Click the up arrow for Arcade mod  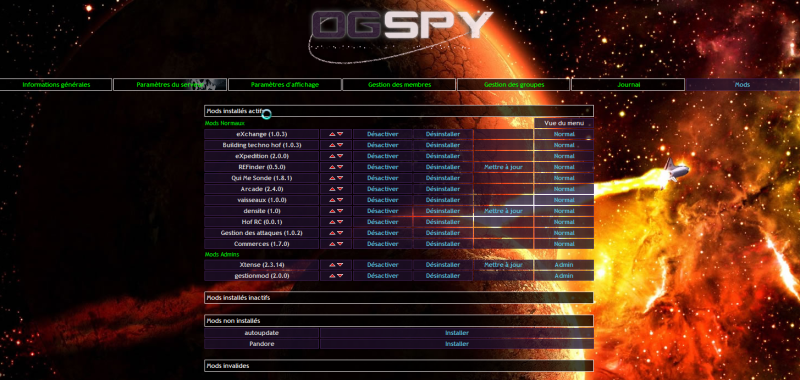332,189
